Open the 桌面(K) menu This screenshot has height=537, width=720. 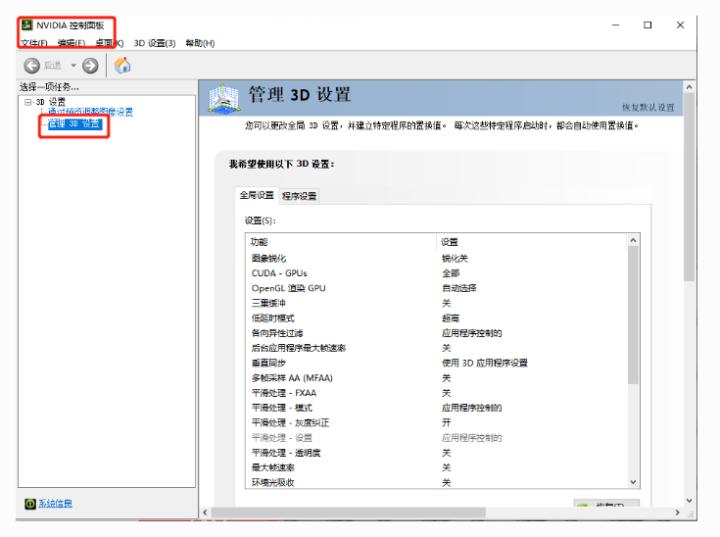point(109,43)
